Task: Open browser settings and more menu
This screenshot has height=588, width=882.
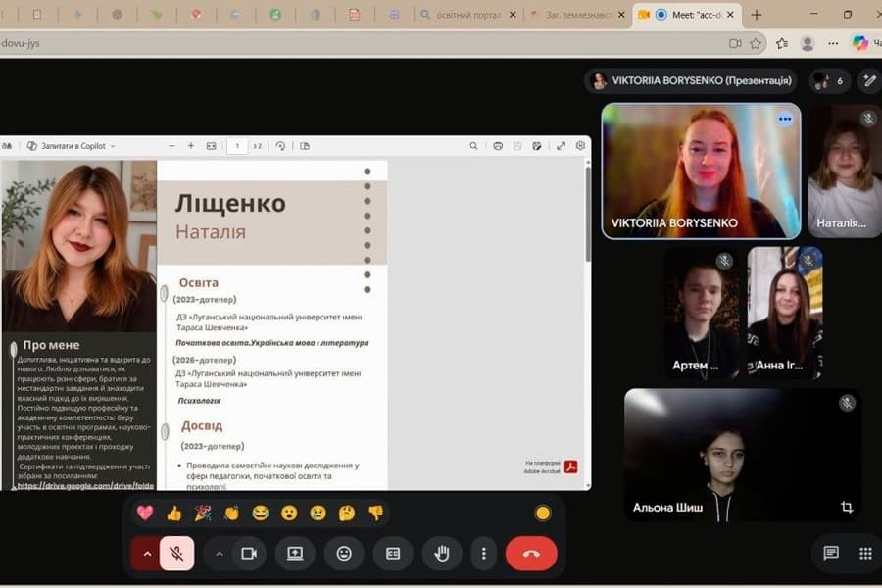Action: point(833,43)
